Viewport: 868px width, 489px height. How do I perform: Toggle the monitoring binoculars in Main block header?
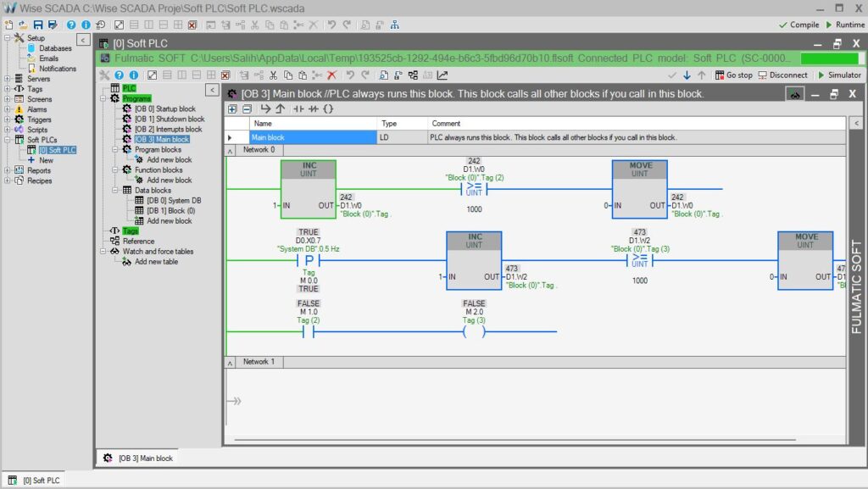point(793,94)
